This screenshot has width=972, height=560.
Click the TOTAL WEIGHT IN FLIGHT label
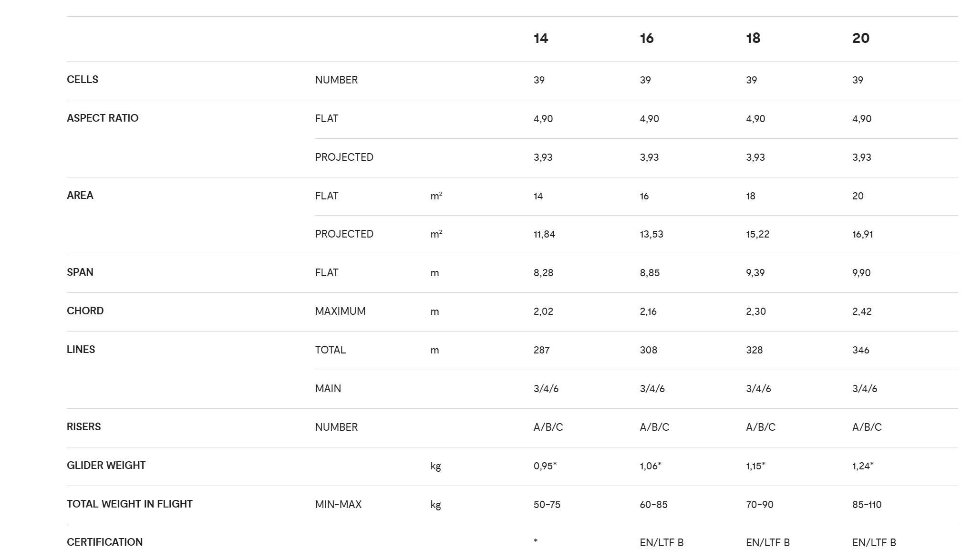130,504
